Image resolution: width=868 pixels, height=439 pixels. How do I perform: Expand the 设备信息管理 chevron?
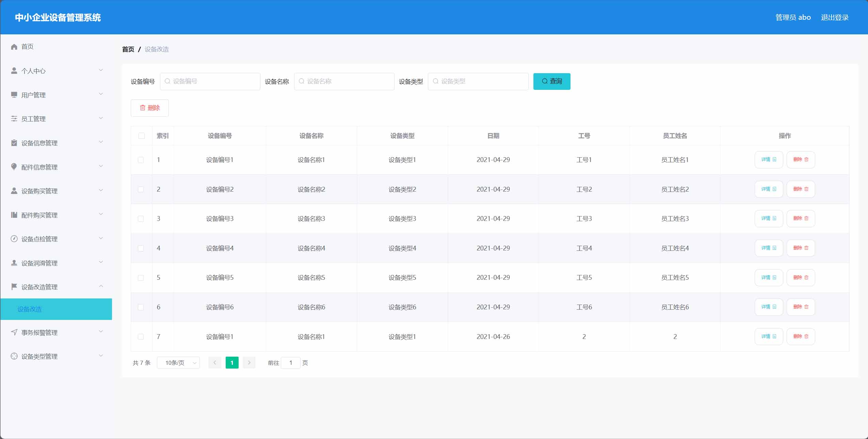[101, 142]
